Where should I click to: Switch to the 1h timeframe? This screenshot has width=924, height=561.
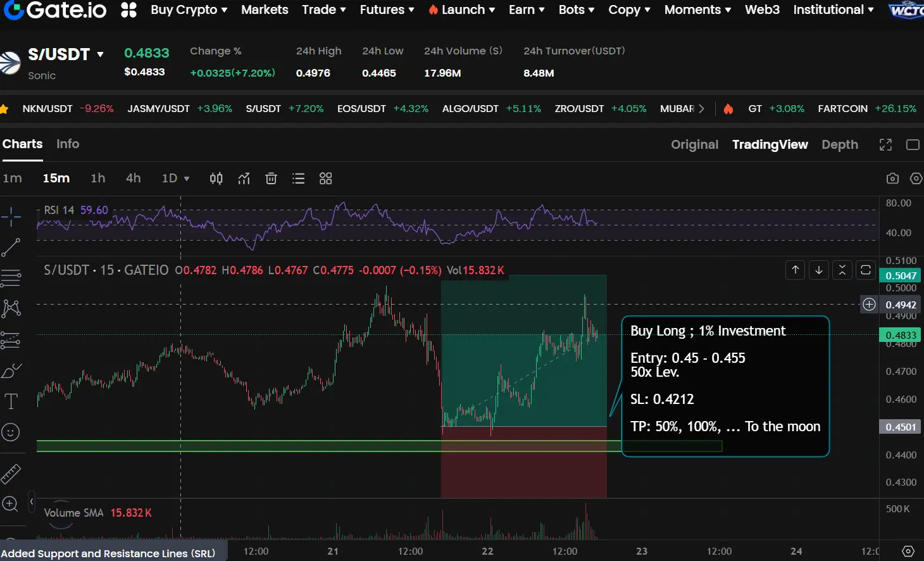click(x=98, y=179)
